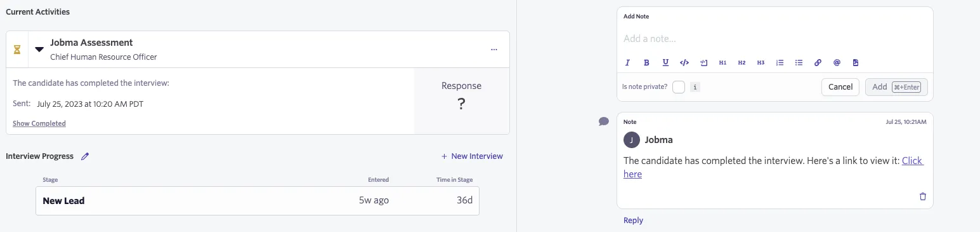The height and width of the screenshot is (232, 980).
Task: Set Heading 1 style in note
Action: 722,63
